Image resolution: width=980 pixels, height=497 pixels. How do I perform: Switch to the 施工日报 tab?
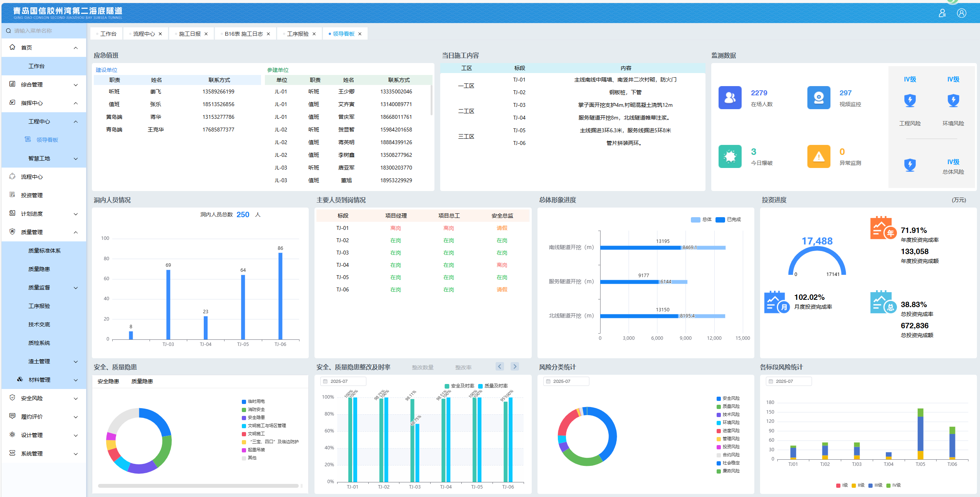(x=190, y=34)
